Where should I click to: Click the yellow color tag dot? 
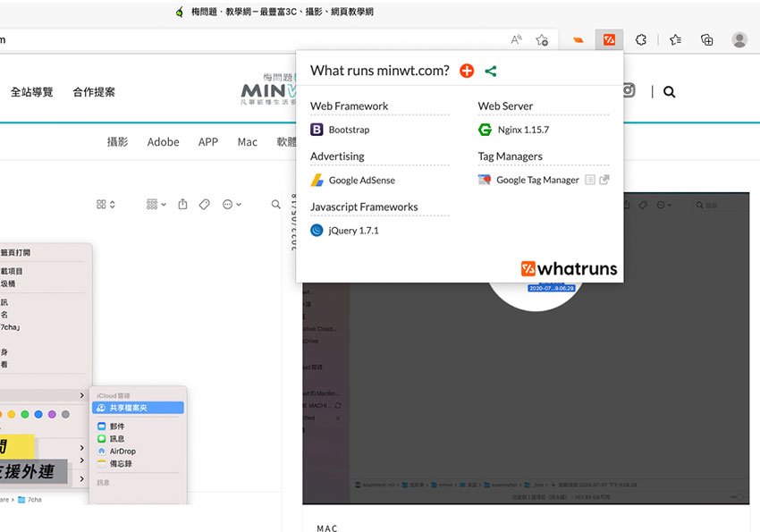[12, 414]
